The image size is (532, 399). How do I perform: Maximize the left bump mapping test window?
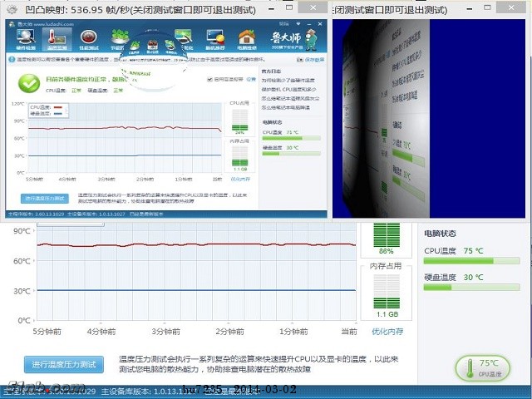pyautogui.click(x=289, y=7)
